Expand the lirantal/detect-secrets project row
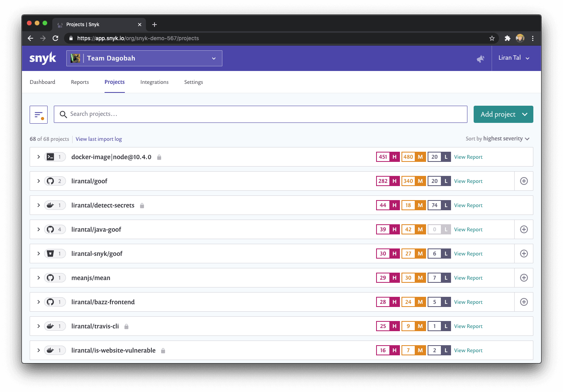Viewport: 563px width, 392px height. coord(39,205)
